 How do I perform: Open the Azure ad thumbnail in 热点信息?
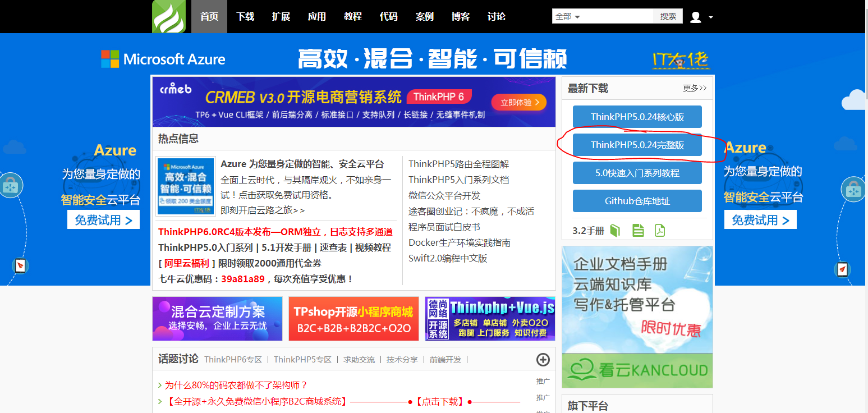click(x=186, y=186)
